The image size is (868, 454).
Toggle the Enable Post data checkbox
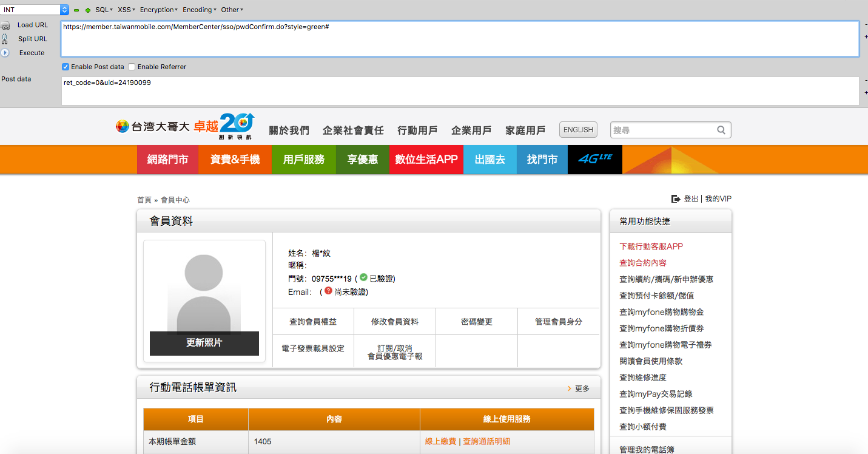click(x=66, y=67)
